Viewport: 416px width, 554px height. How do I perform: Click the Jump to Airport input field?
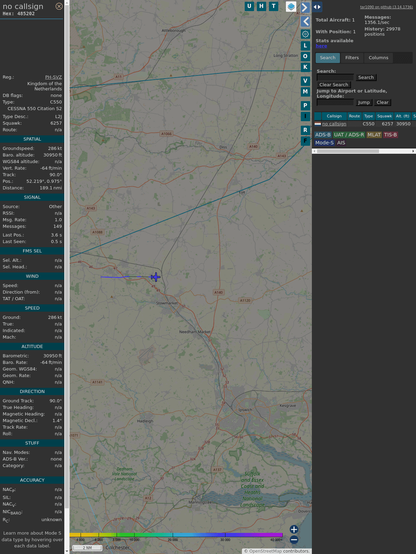[335, 102]
